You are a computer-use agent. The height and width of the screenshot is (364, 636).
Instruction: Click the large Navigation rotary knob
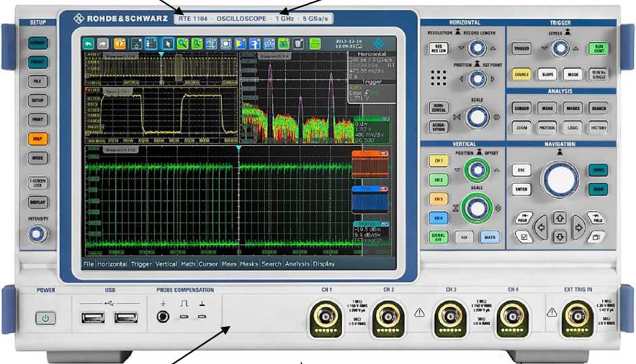pos(559,180)
